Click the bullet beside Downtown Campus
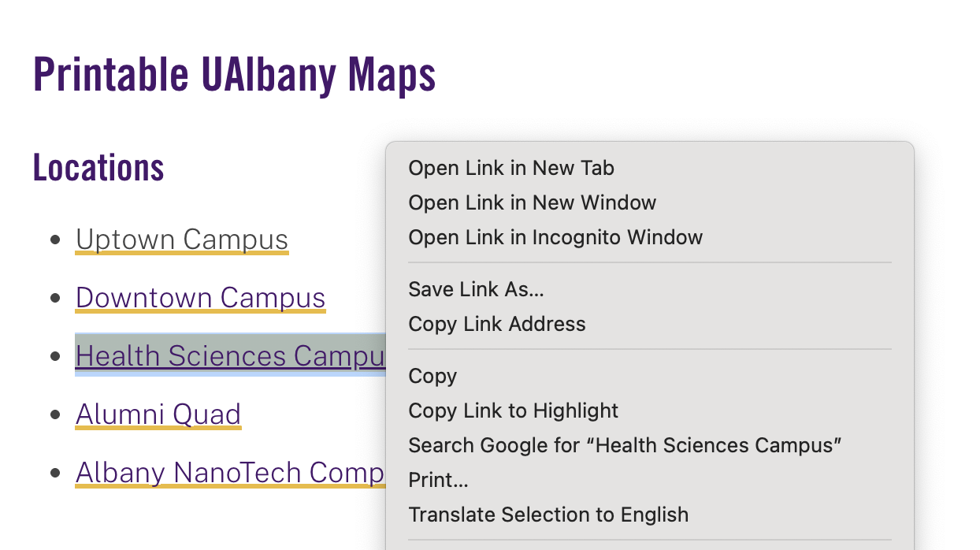This screenshot has height=550, width=980. 55,298
